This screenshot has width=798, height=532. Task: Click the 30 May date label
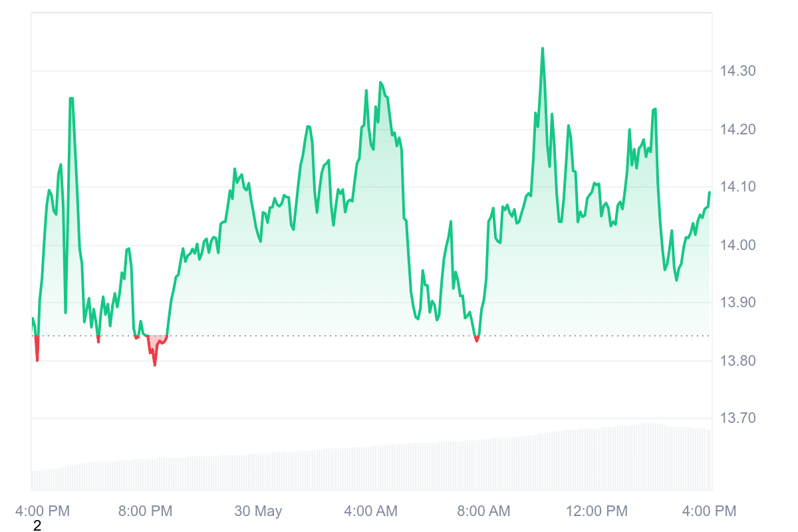[x=258, y=511]
